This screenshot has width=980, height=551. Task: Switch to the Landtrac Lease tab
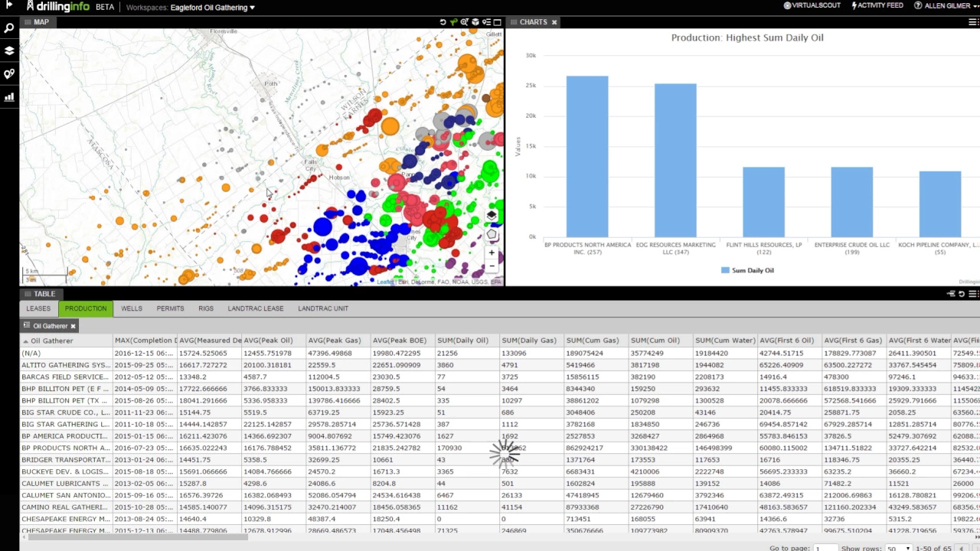(256, 308)
